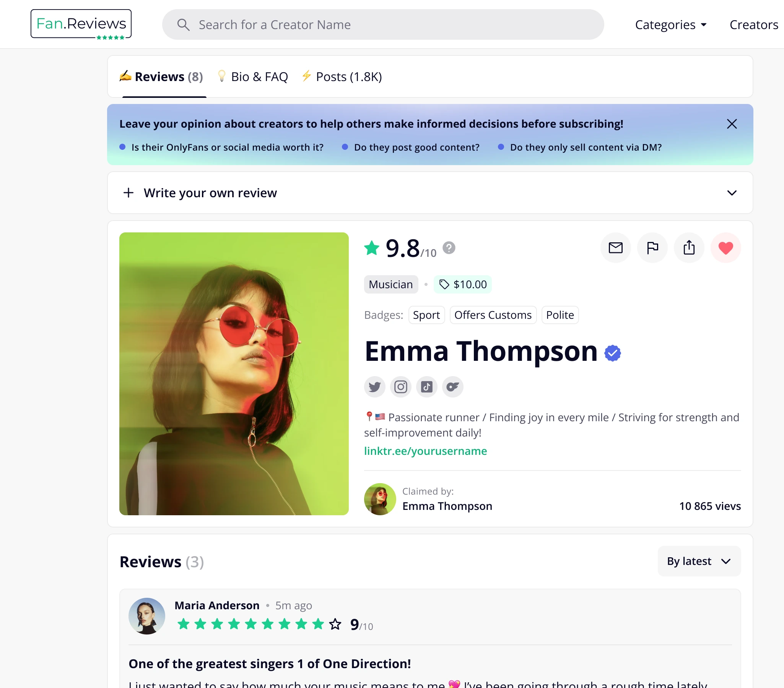Click the green star beside 9.8 rating
The image size is (784, 688).
click(x=372, y=248)
